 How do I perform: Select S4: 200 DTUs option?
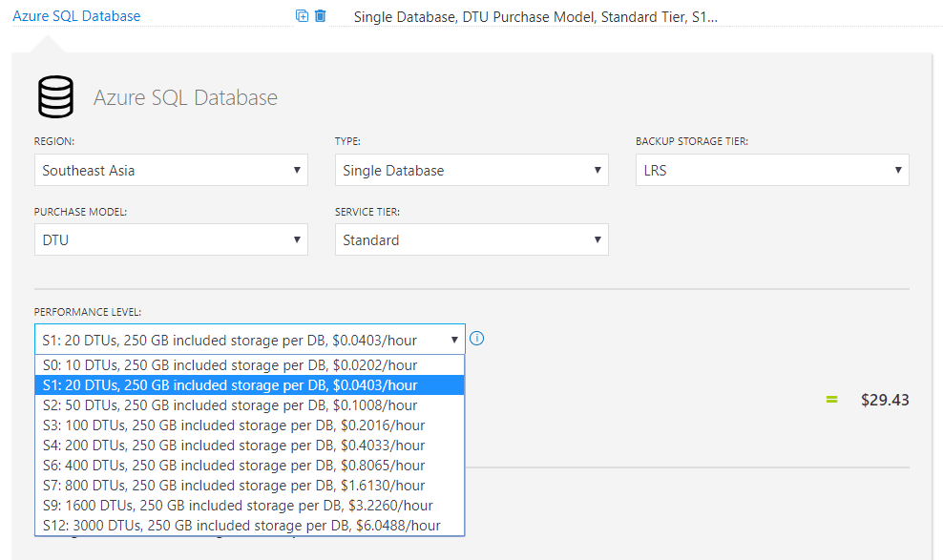pyautogui.click(x=249, y=446)
